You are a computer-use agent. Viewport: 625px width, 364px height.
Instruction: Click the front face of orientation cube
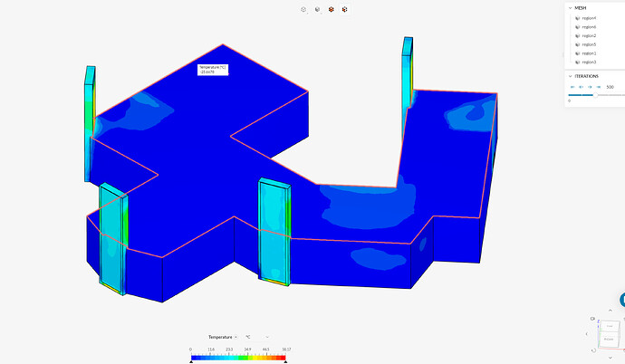pyautogui.click(x=609, y=340)
